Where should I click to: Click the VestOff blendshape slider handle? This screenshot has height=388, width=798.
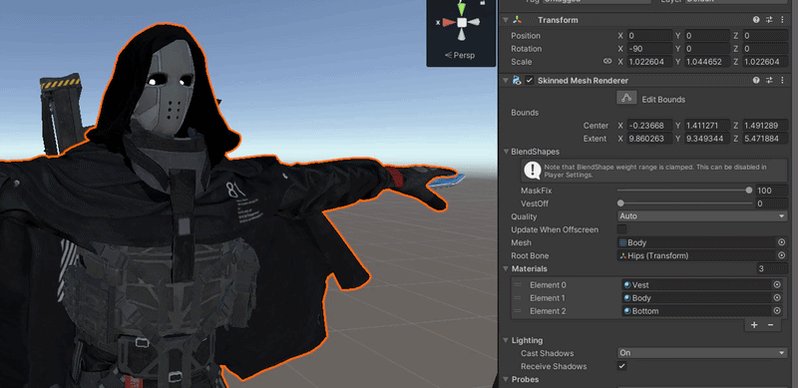click(620, 203)
